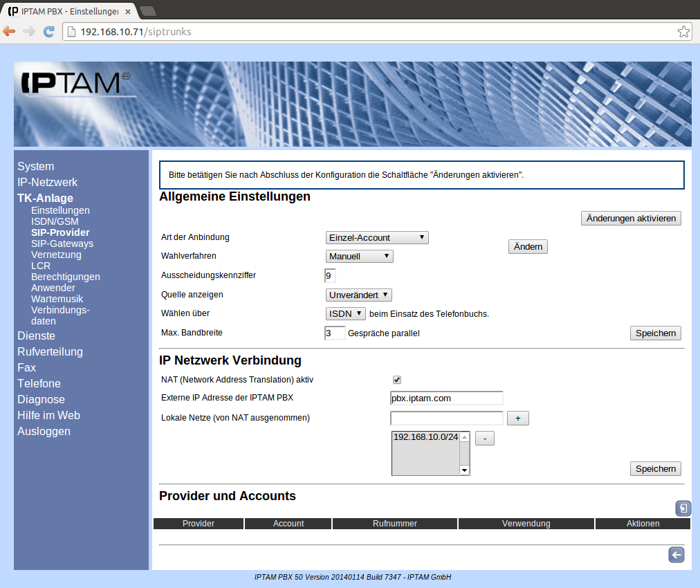This screenshot has height=588, width=700.
Task: Click the browser back arrow button
Action: [x=10, y=32]
